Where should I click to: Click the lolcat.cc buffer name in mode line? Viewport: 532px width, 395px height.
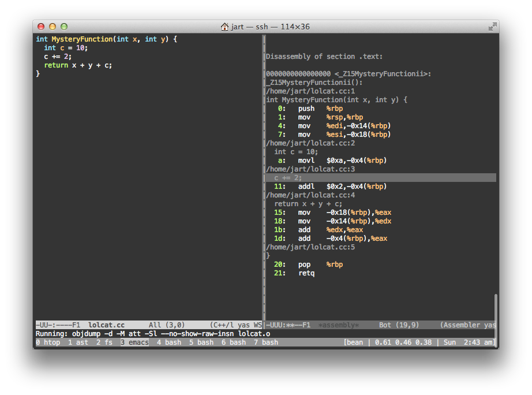(x=106, y=325)
